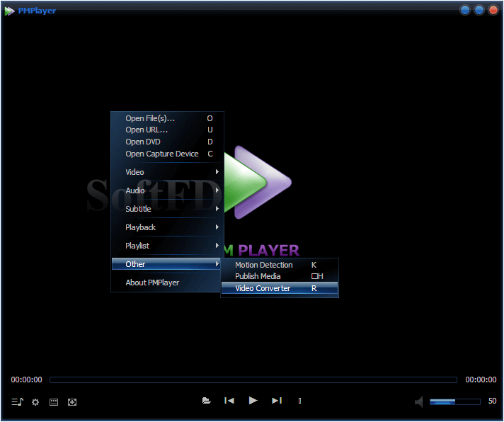Click the stop indicator button

point(299,401)
